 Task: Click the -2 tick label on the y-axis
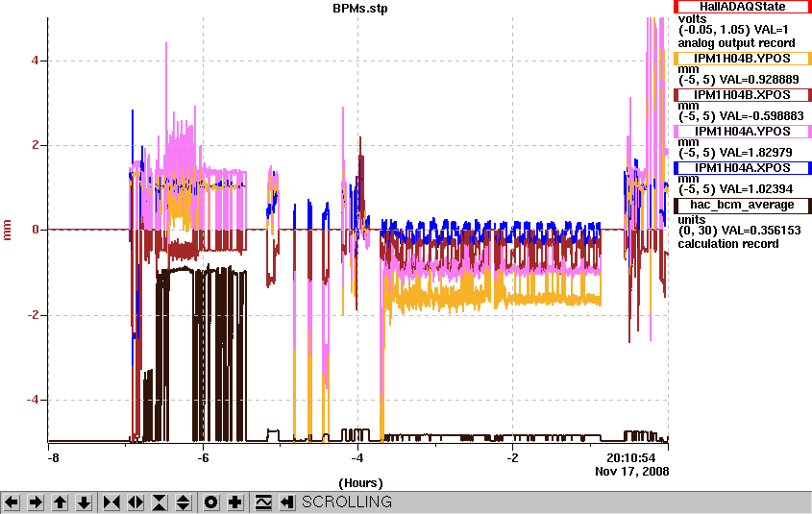[33, 315]
